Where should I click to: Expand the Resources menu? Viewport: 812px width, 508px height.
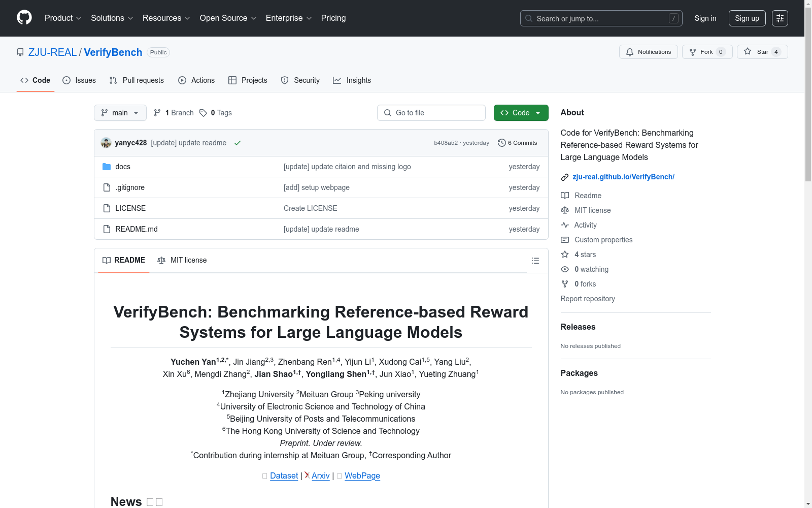click(166, 18)
